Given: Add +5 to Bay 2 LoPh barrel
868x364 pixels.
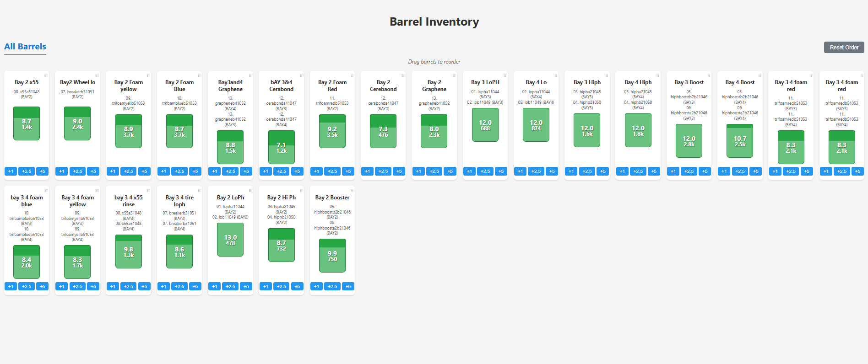Looking at the screenshot, I should click(x=246, y=287).
